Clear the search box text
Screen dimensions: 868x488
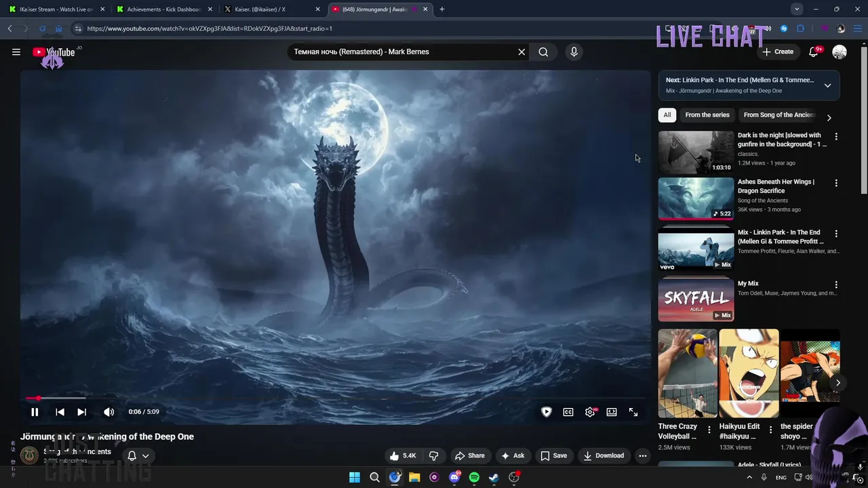(x=521, y=52)
